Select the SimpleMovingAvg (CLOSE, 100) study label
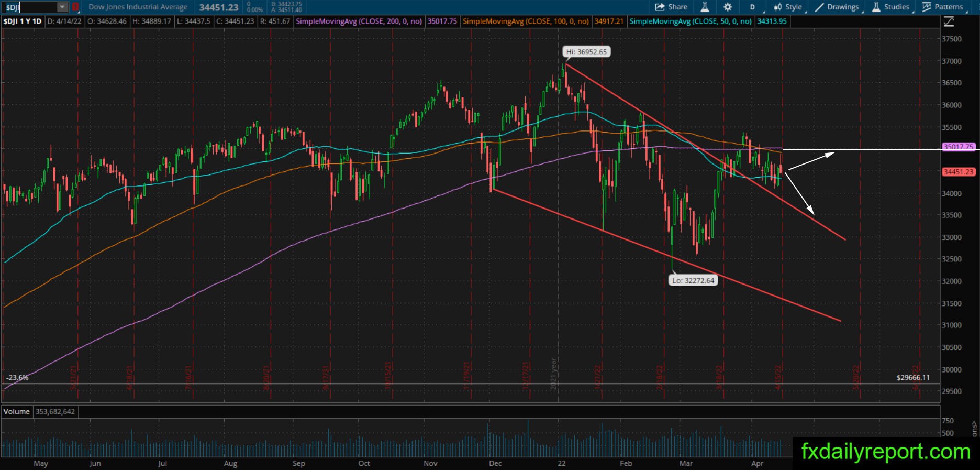 pos(526,21)
